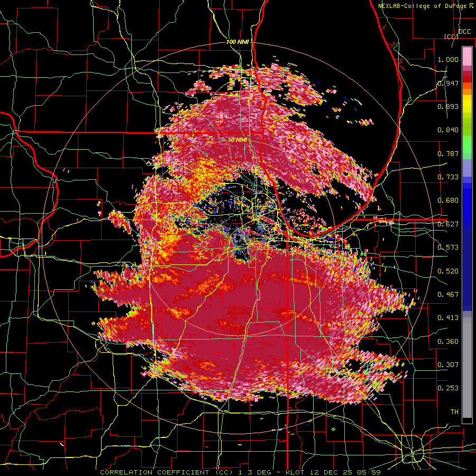This screenshot has height=476, width=476.
Task: Pick the gray lower section of the color scale
Action: (x=467, y=368)
